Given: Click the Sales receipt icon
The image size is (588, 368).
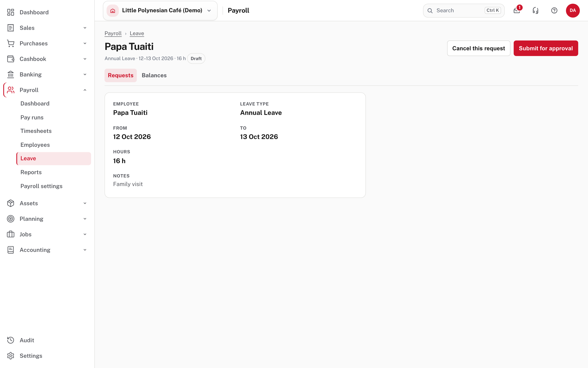Looking at the screenshot, I should pyautogui.click(x=10, y=28).
